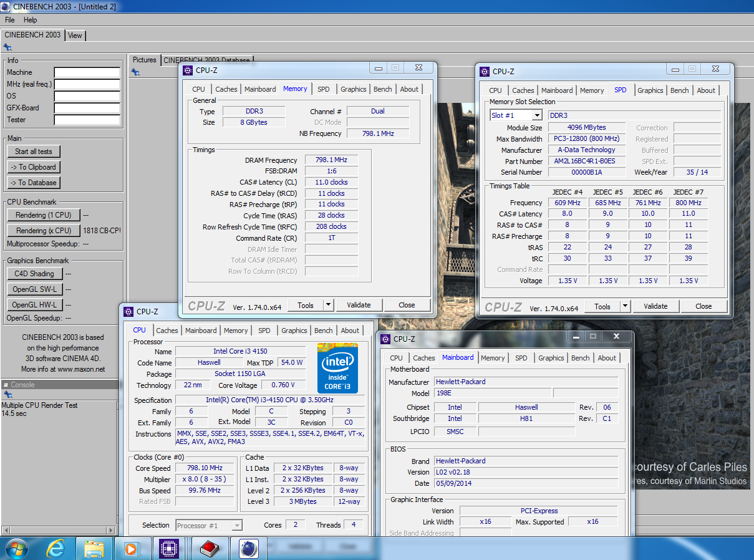754x560 pixels.
Task: Click the pin icon below the Pictures tab
Action: pos(135,72)
